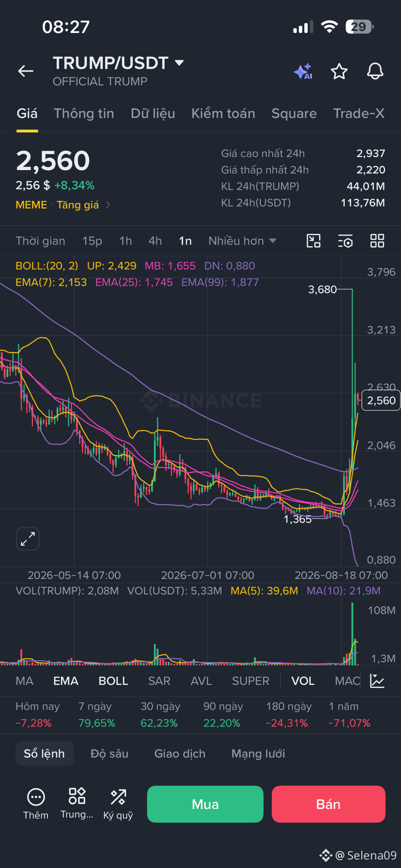Select 15p timeframe
Image resolution: width=401 pixels, height=868 pixels.
[92, 241]
